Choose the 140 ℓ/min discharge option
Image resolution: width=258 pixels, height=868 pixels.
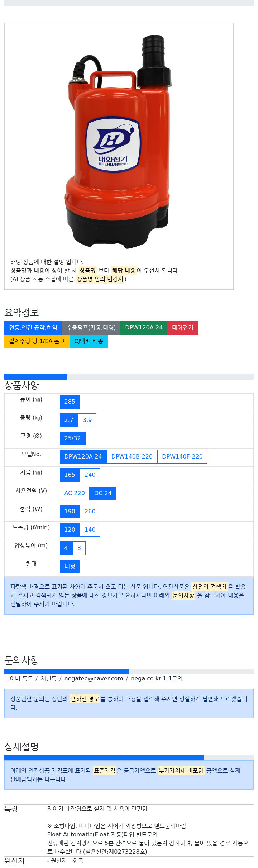click(x=90, y=530)
